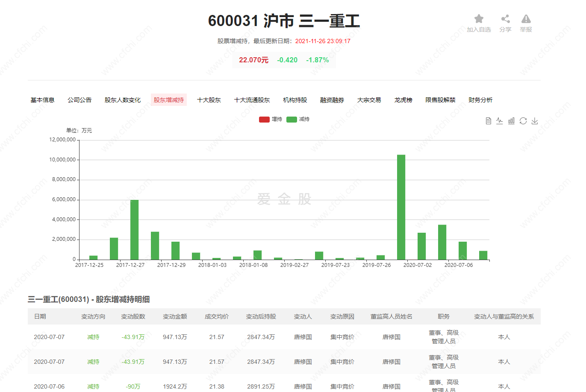Toggle the green 减持 legend series
Screen dimensions: 586x392
point(298,119)
